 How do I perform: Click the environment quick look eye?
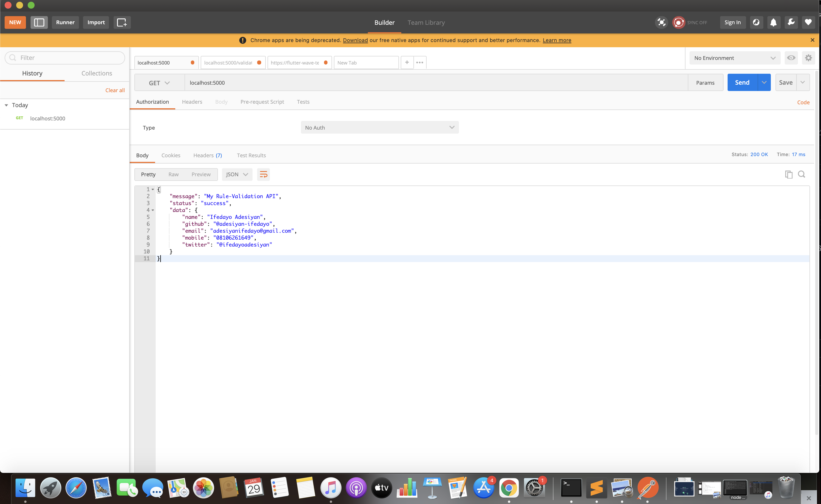[x=791, y=58]
